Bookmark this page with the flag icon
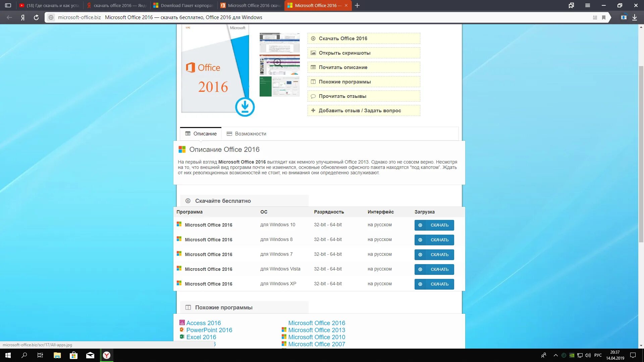Screen dimensions: 644x362 (604, 17)
